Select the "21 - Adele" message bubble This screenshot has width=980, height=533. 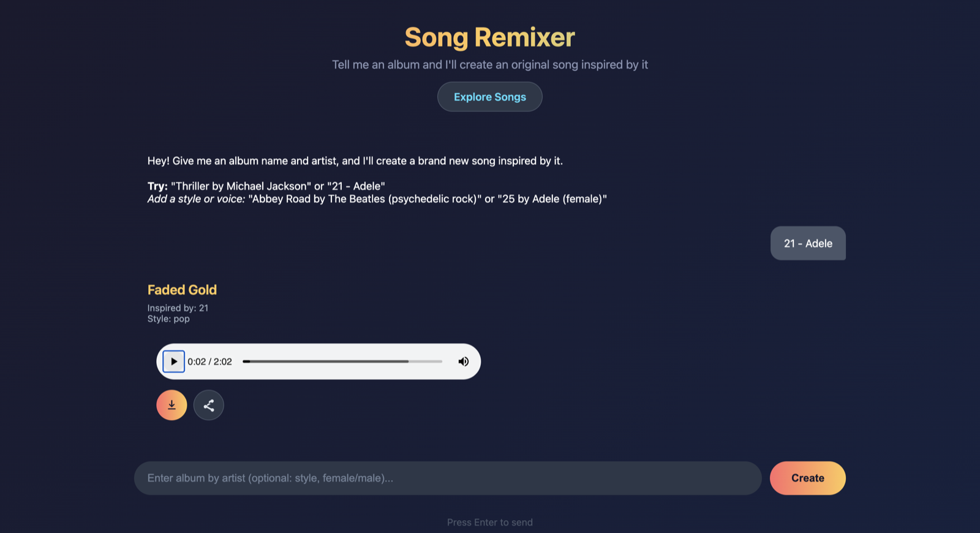pos(808,243)
